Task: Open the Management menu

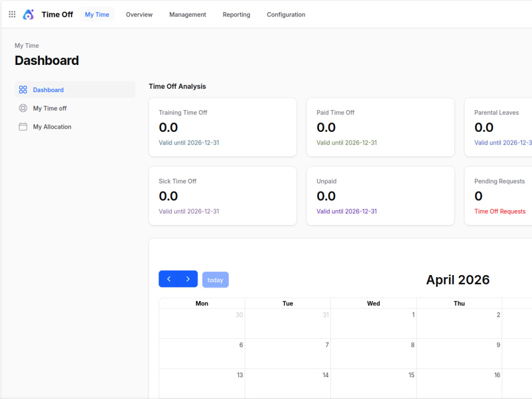Action: click(188, 14)
